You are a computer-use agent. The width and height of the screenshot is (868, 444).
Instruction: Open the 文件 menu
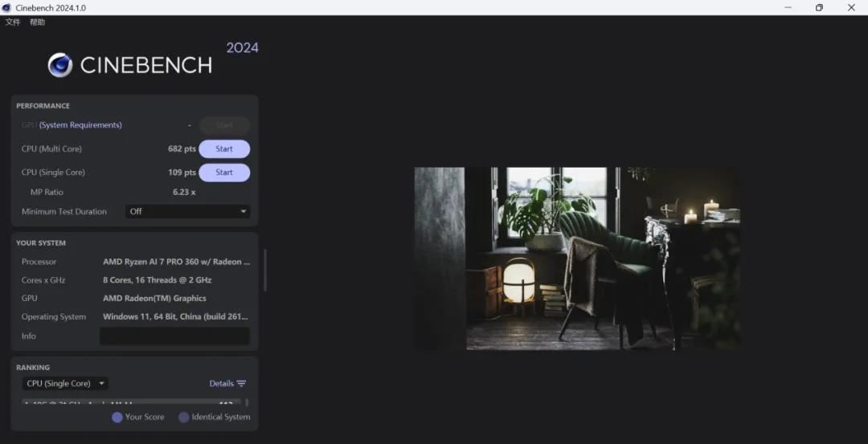click(x=13, y=22)
